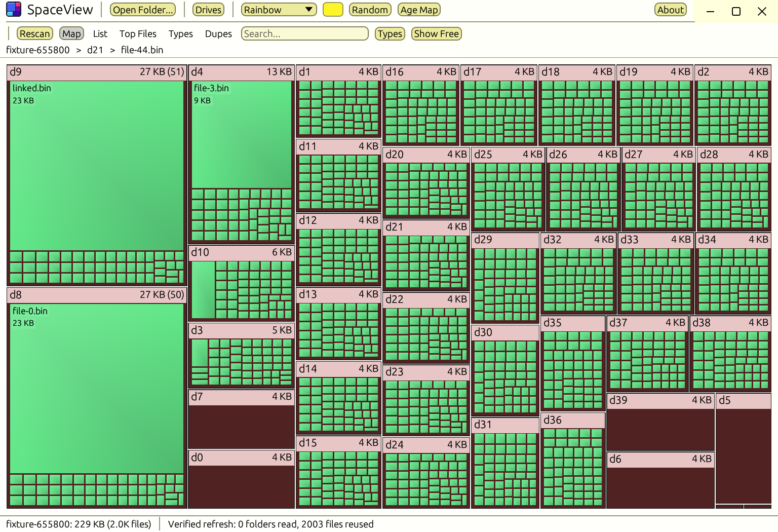Click the Open Folder... button
Screen dimensions: 778x532
(143, 10)
